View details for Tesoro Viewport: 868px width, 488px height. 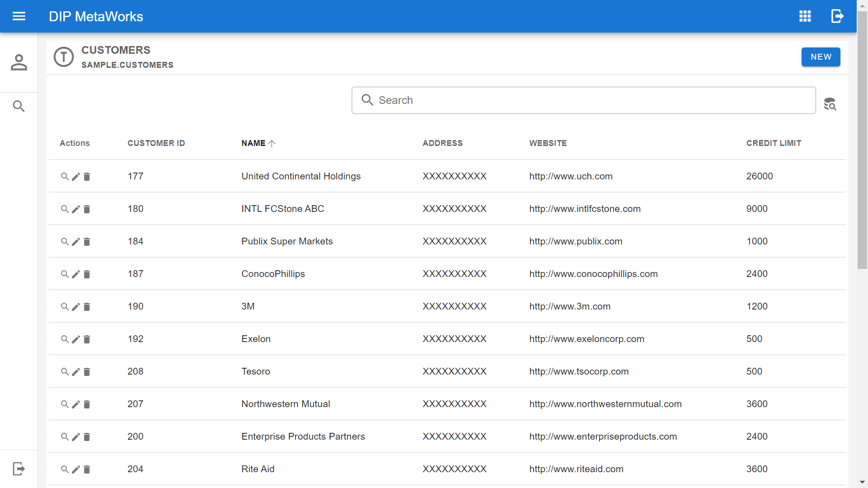65,371
